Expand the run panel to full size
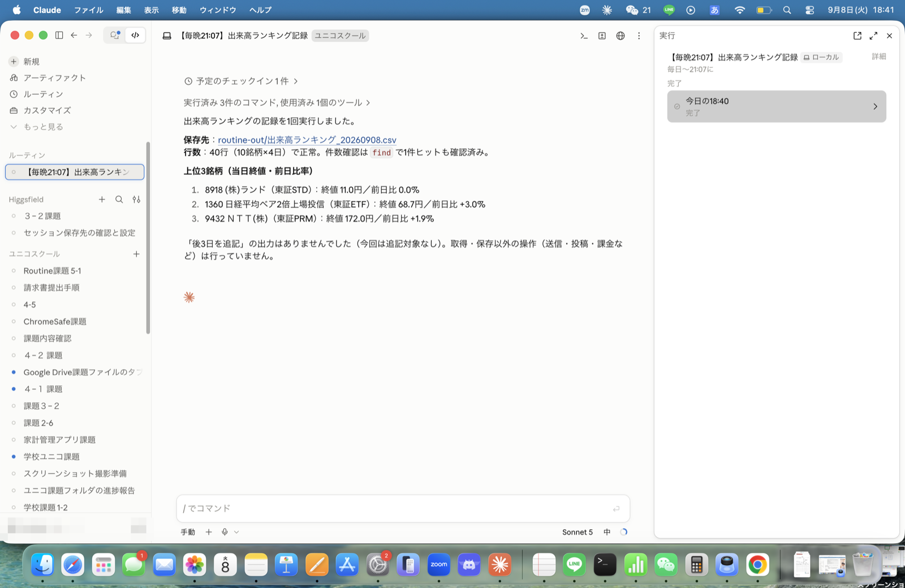This screenshot has width=905, height=588. (x=873, y=36)
